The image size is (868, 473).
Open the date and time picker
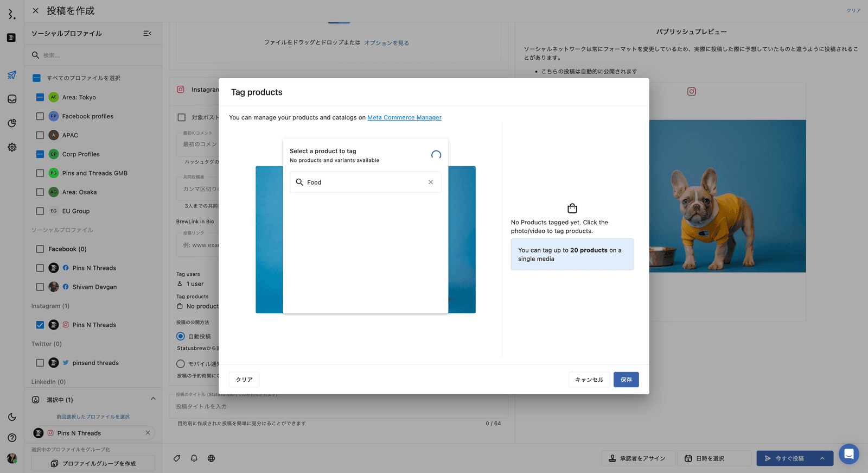tap(713, 458)
